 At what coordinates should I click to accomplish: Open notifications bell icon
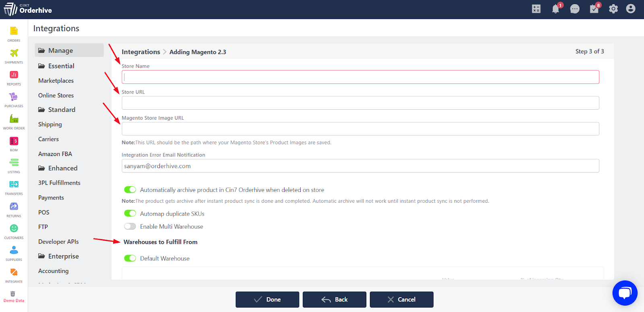(x=555, y=9)
